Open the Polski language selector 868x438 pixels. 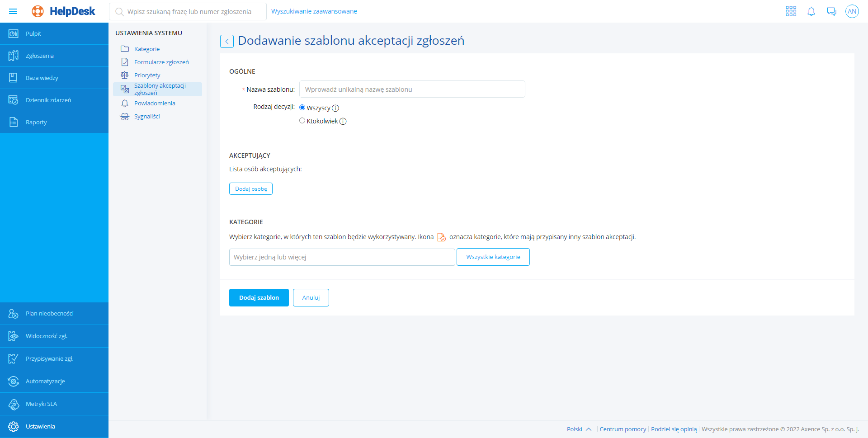point(579,429)
